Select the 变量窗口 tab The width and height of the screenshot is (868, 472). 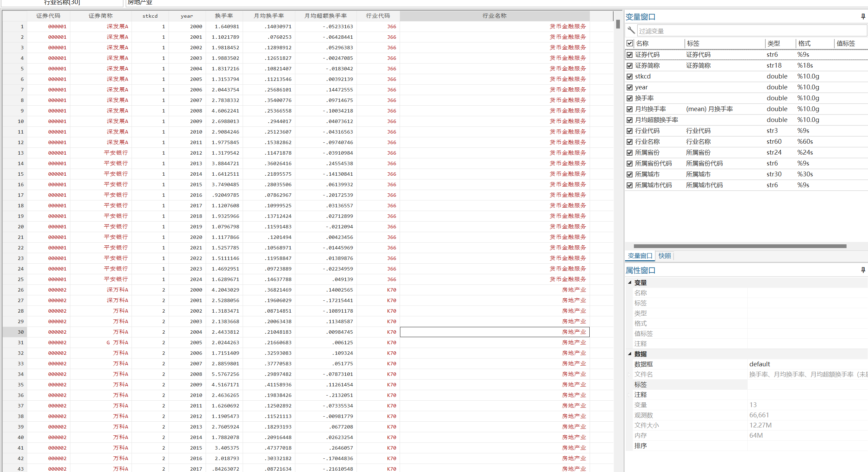coord(640,256)
